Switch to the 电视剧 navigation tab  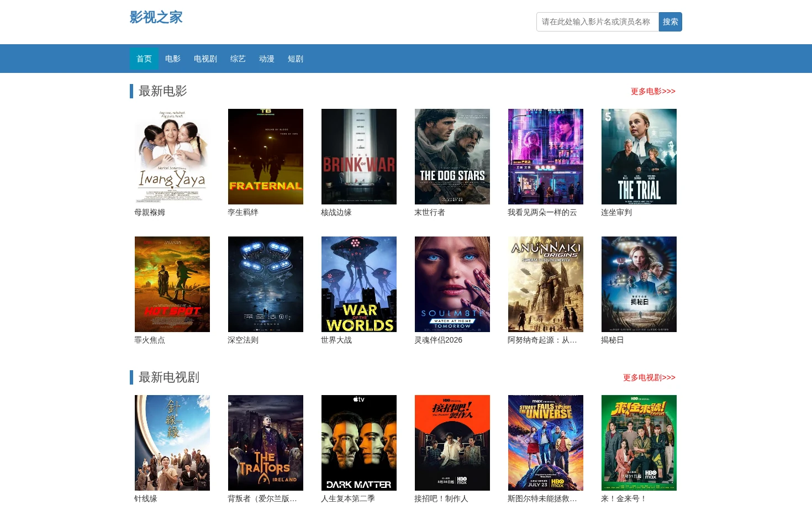point(205,59)
